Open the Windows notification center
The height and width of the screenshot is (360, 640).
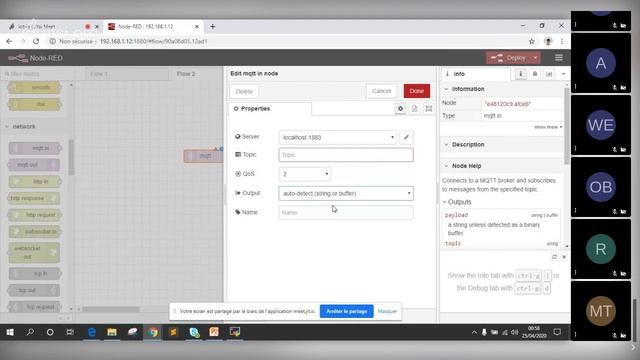tap(557, 332)
